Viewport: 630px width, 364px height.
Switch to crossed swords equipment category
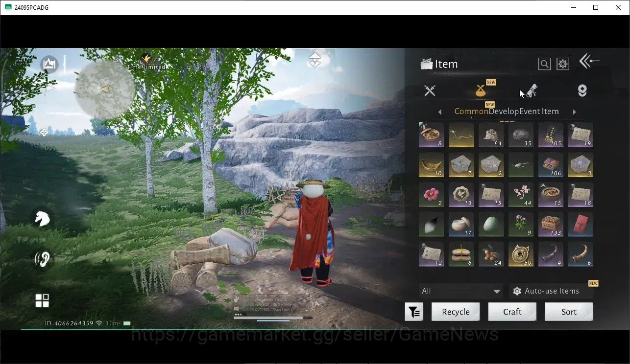pyautogui.click(x=430, y=91)
